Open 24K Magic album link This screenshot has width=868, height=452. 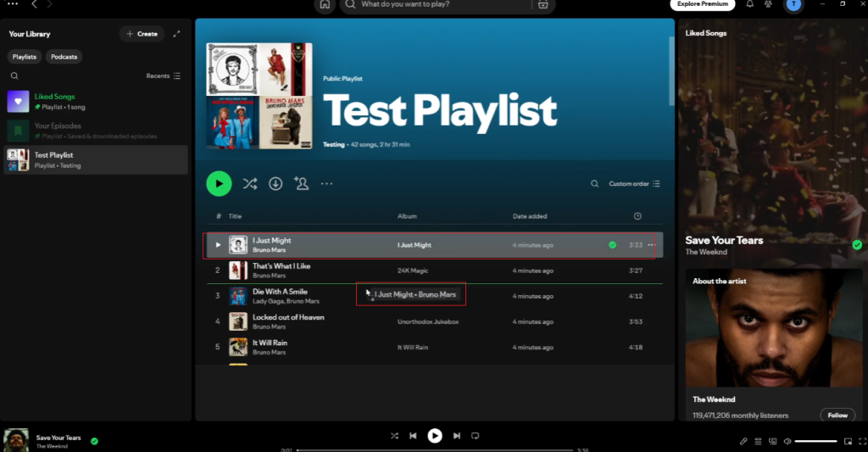pos(413,271)
